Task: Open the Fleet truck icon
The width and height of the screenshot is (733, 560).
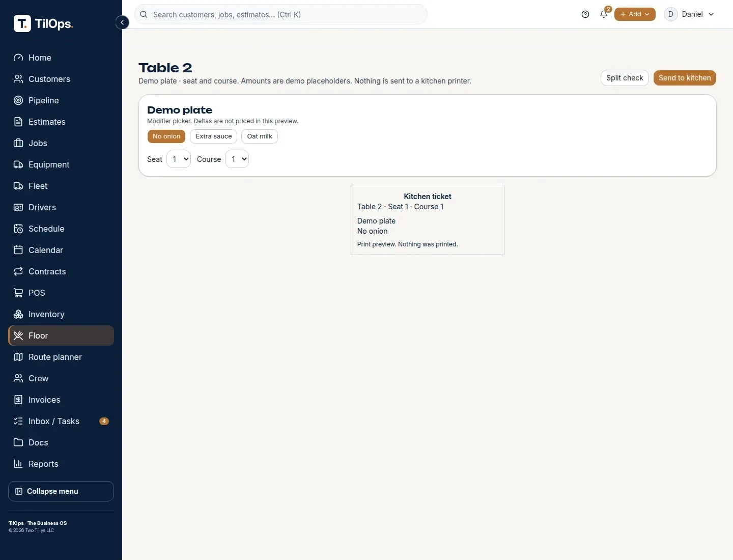Action: pos(18,186)
